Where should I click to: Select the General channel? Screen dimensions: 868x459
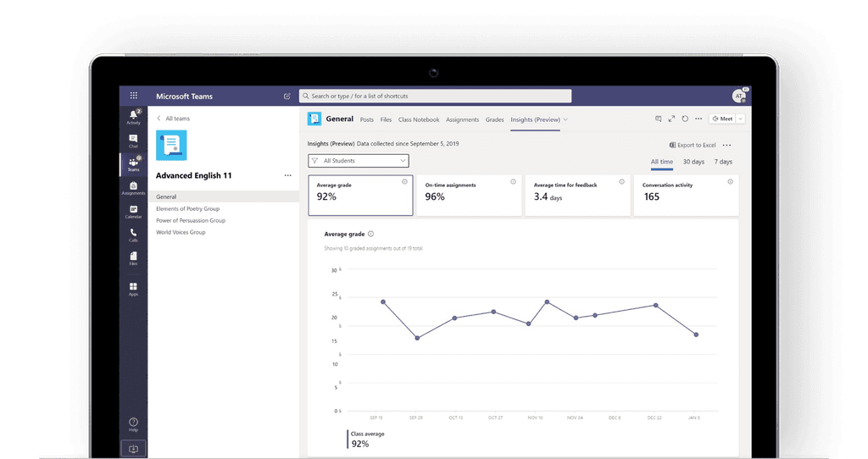[x=224, y=196]
